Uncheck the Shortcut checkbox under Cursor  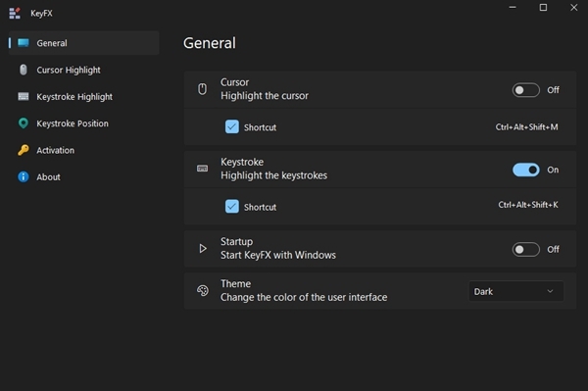tap(231, 126)
